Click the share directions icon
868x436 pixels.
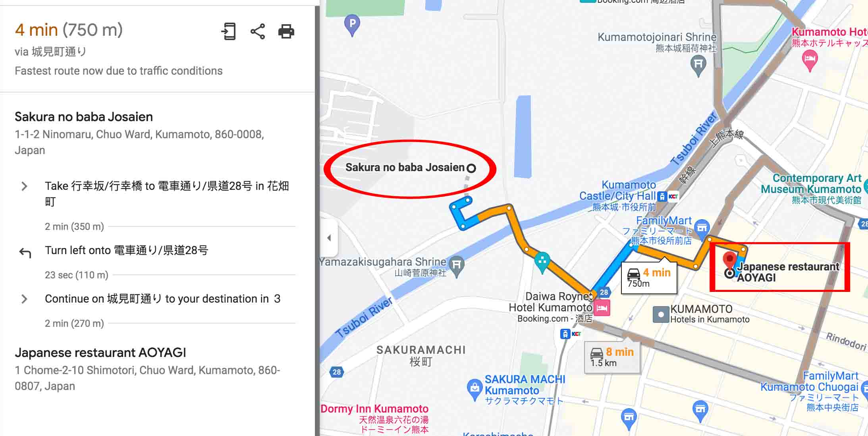pyautogui.click(x=258, y=31)
